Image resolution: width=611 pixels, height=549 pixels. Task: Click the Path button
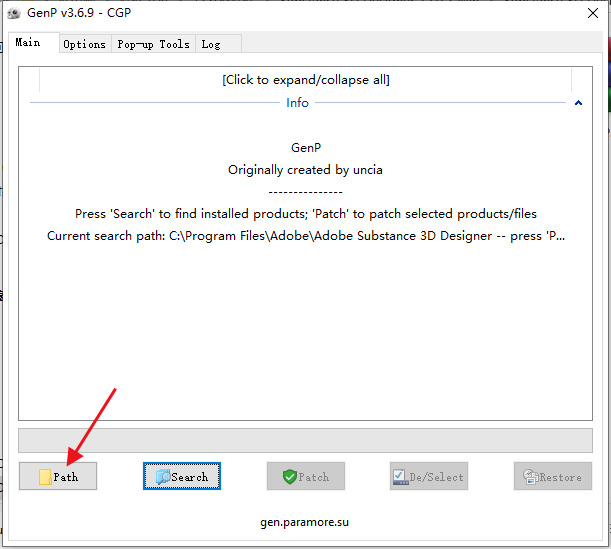[x=58, y=476]
